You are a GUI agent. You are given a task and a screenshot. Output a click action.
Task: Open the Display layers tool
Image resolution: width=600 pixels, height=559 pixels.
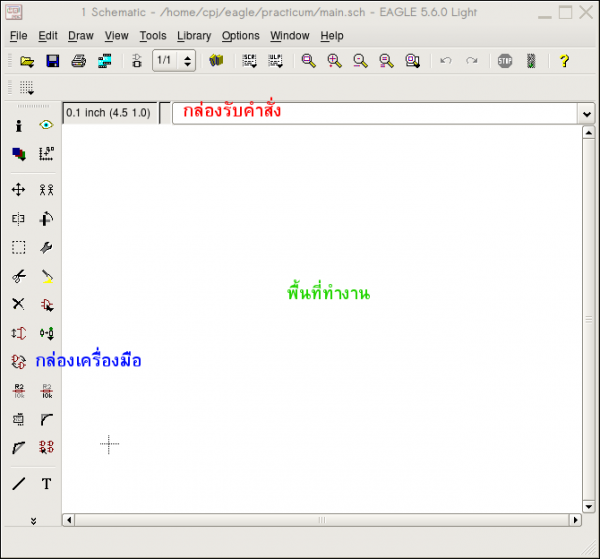coord(18,154)
